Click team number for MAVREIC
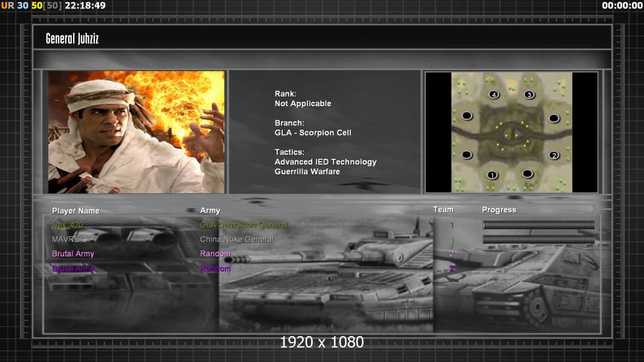Screen dimensions: 644x362 [452, 240]
